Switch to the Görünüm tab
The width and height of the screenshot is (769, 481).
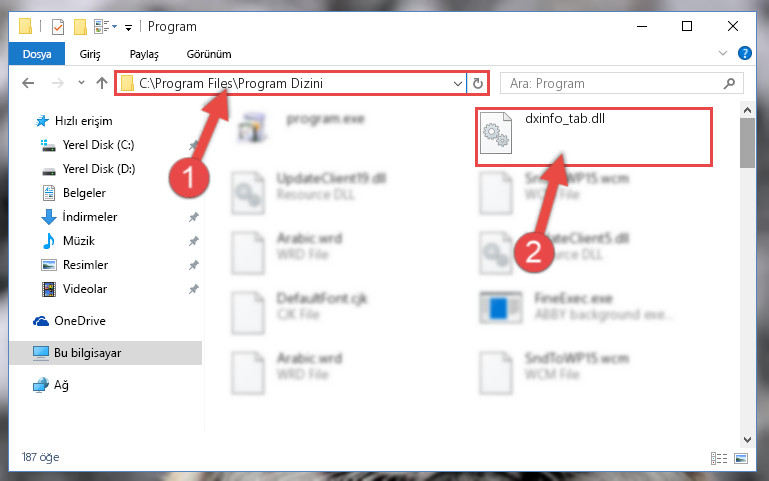pyautogui.click(x=209, y=54)
